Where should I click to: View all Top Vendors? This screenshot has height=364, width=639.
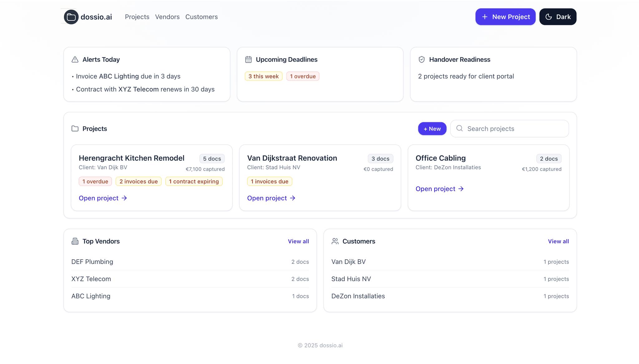(x=298, y=241)
